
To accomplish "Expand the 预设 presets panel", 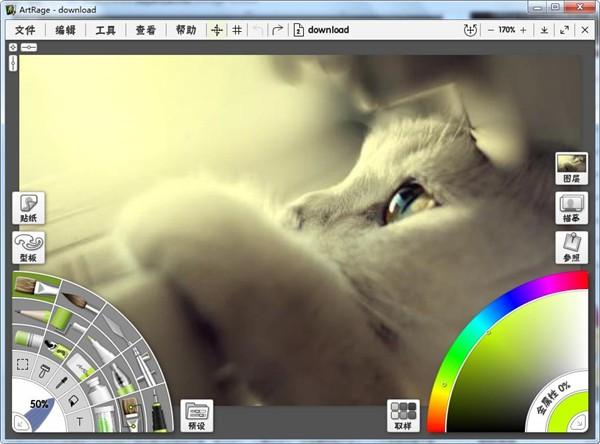I will (196, 415).
